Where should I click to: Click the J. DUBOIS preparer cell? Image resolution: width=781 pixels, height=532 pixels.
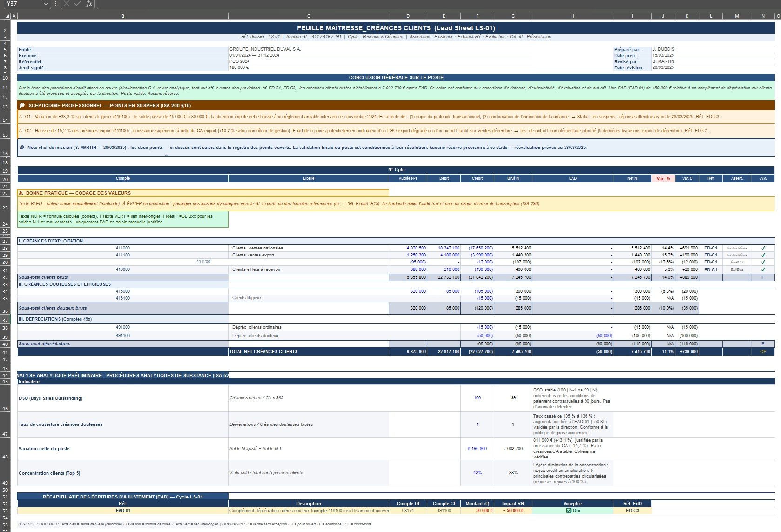click(713, 49)
